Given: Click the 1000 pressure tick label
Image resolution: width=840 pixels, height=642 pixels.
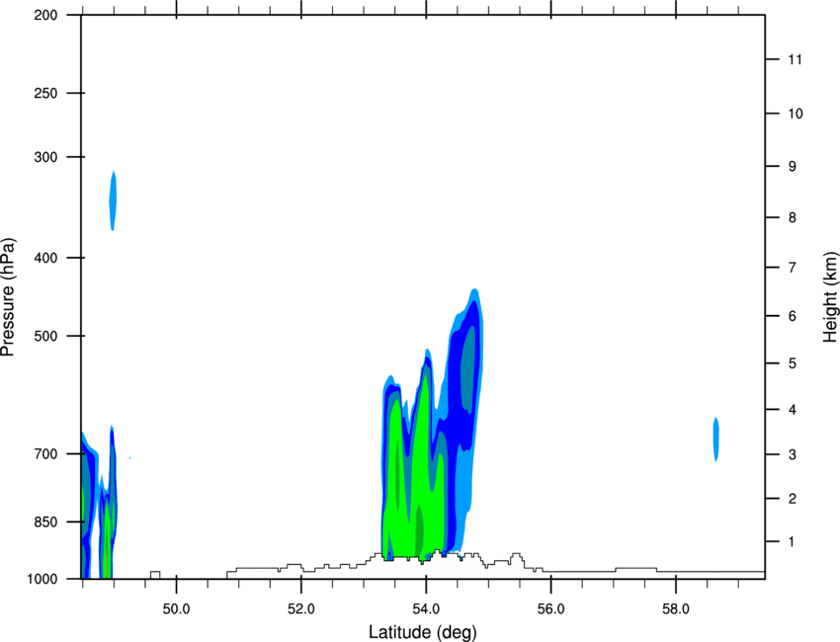Looking at the screenshot, I should (42, 579).
